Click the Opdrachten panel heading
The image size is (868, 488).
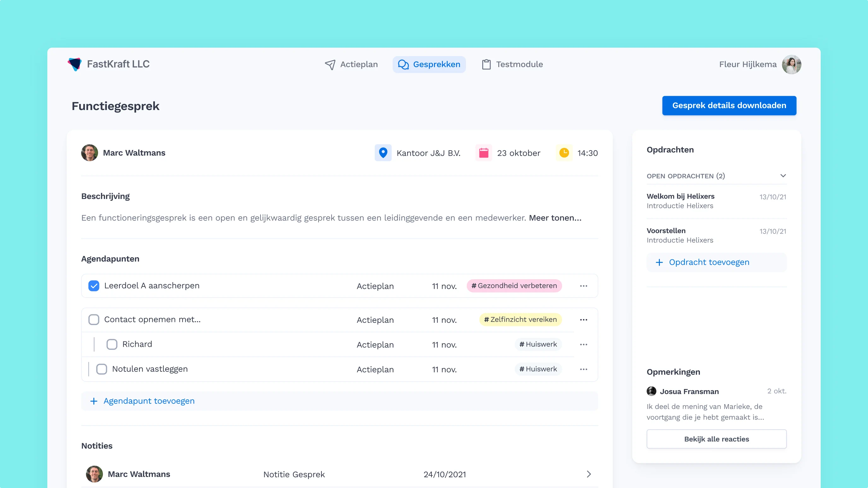coord(670,150)
